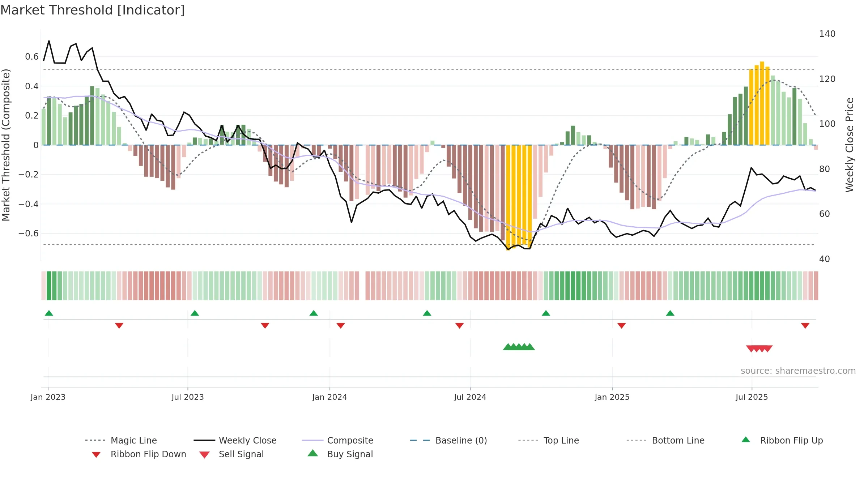868x488 pixels.
Task: Click the green Ribbon Flip Up marker near March 2025
Action: (x=670, y=313)
